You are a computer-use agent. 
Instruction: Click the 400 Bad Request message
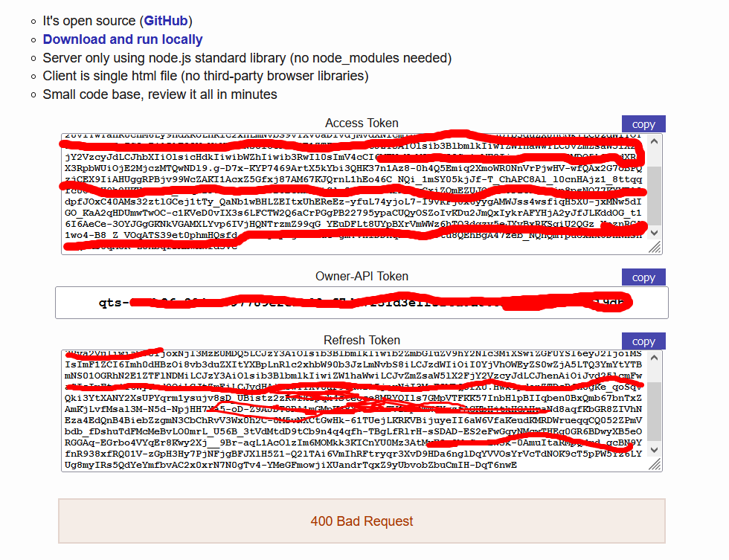(362, 521)
